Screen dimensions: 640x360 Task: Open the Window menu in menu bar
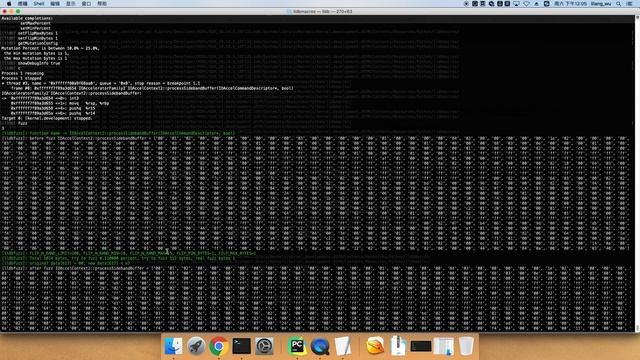click(x=86, y=4)
